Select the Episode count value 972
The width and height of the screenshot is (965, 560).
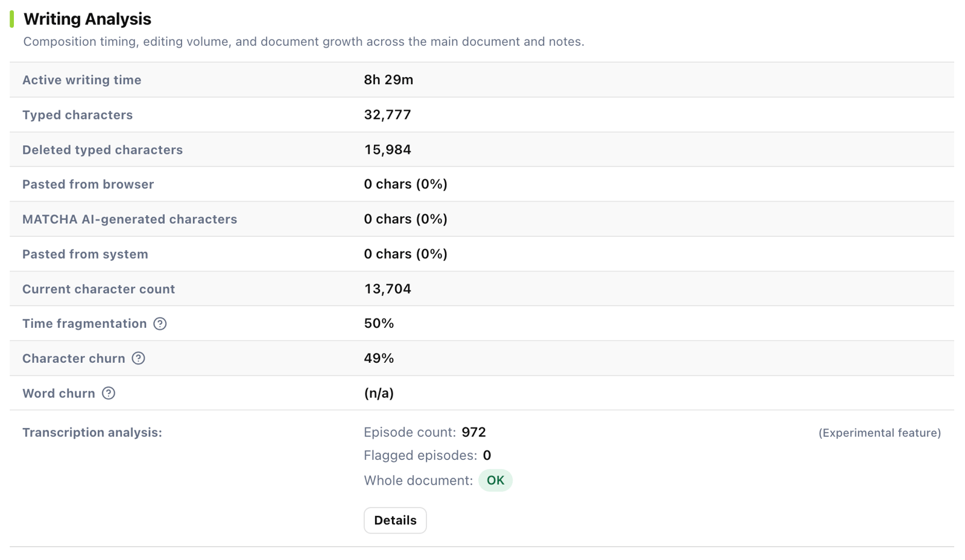[473, 433]
